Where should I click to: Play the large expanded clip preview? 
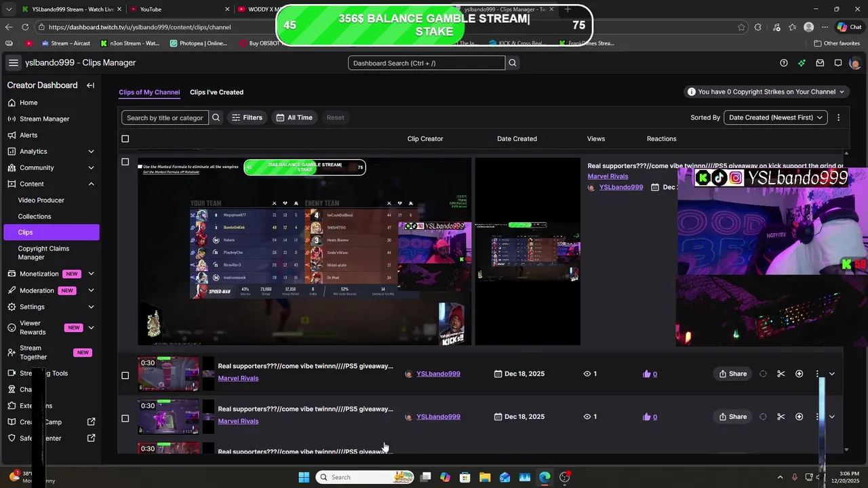pos(304,251)
